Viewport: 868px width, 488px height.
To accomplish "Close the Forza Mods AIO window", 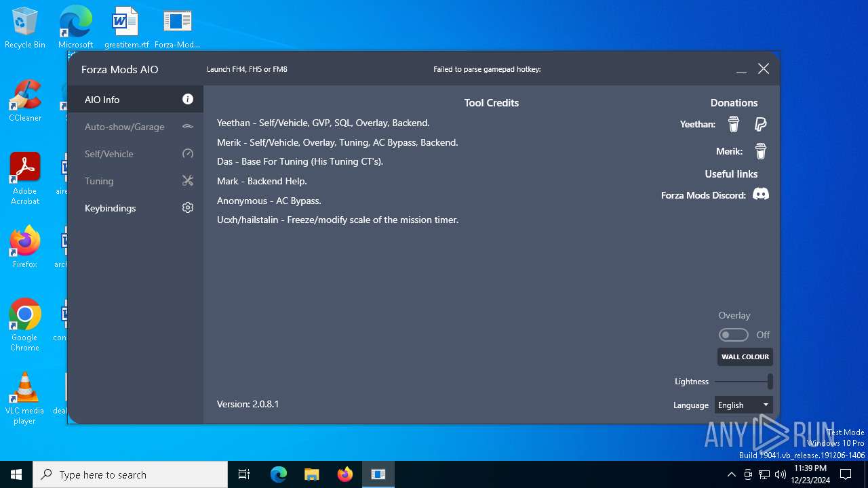I will pyautogui.click(x=764, y=69).
